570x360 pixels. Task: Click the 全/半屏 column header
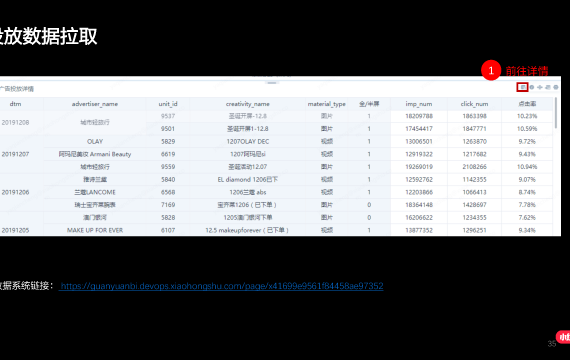[369, 104]
